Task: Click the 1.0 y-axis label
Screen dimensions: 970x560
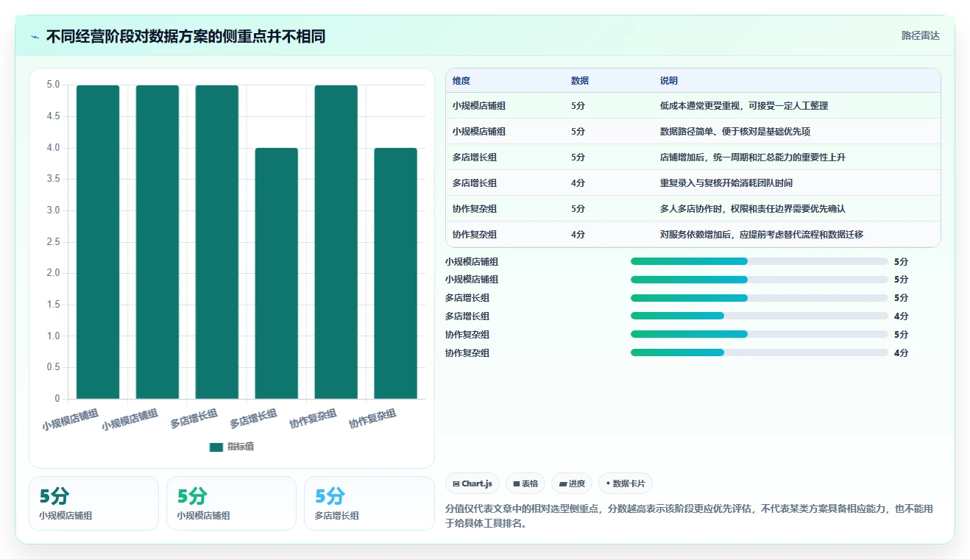Action: coord(53,336)
